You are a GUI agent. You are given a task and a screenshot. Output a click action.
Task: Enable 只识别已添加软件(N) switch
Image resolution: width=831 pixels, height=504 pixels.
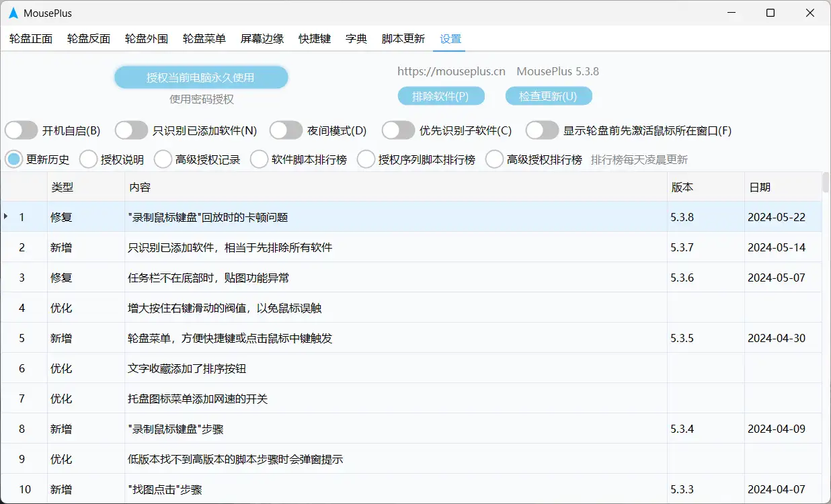[131, 130]
